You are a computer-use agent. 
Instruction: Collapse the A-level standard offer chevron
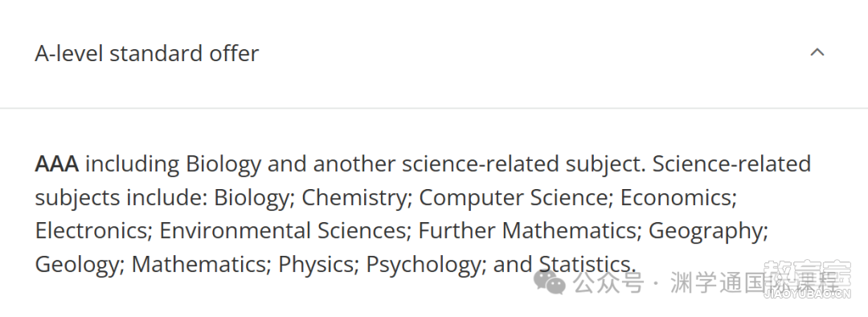click(x=817, y=52)
